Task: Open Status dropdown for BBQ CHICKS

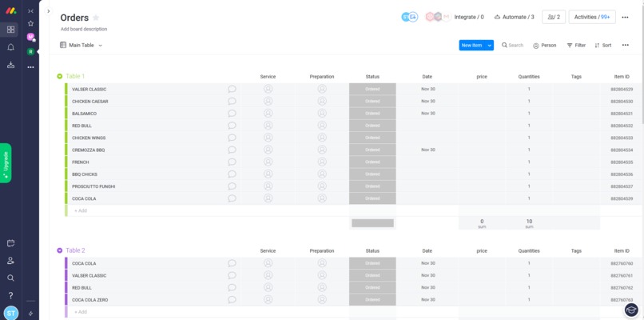Action: pos(372,174)
